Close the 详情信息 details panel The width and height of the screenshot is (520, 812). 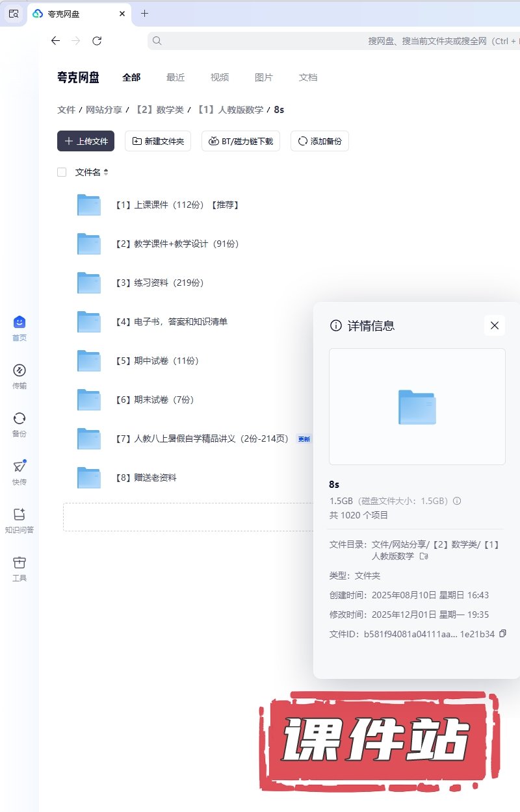[495, 325]
